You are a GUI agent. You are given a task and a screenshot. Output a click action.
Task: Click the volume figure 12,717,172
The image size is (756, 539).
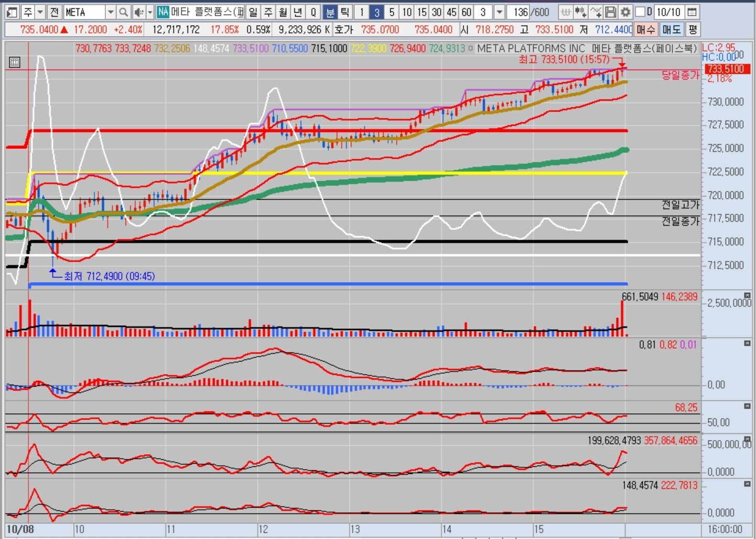coord(176,29)
